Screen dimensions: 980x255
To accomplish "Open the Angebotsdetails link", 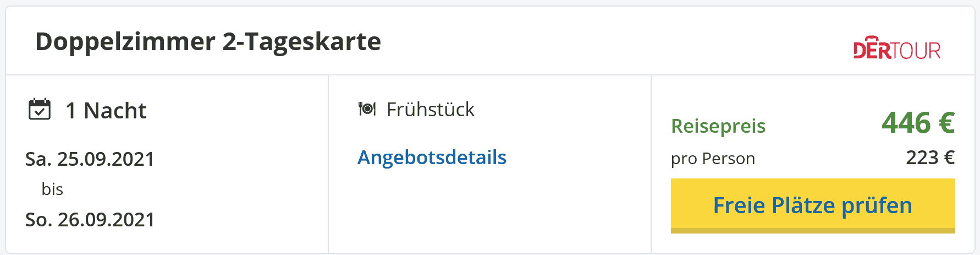I will click(x=432, y=158).
